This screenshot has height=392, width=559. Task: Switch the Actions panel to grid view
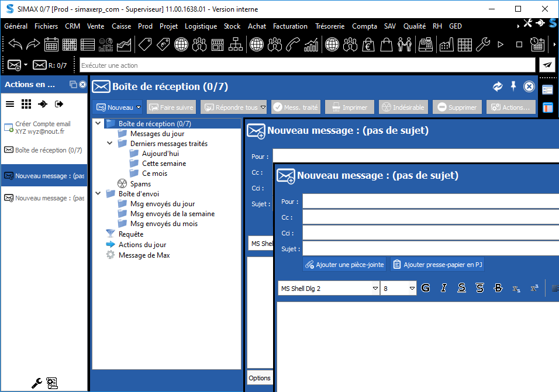(x=26, y=104)
